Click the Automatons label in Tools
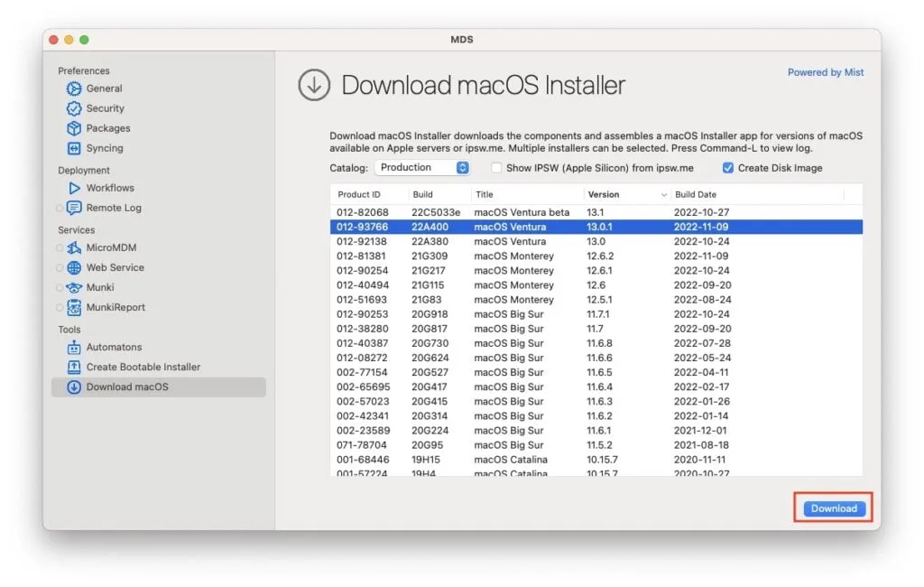This screenshot has height=587, width=924. tap(114, 348)
